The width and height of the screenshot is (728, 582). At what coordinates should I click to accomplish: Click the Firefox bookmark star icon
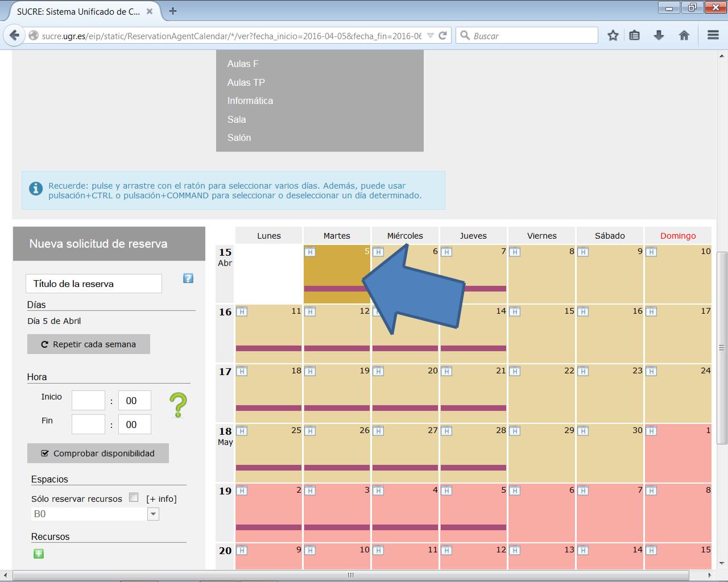click(x=613, y=35)
